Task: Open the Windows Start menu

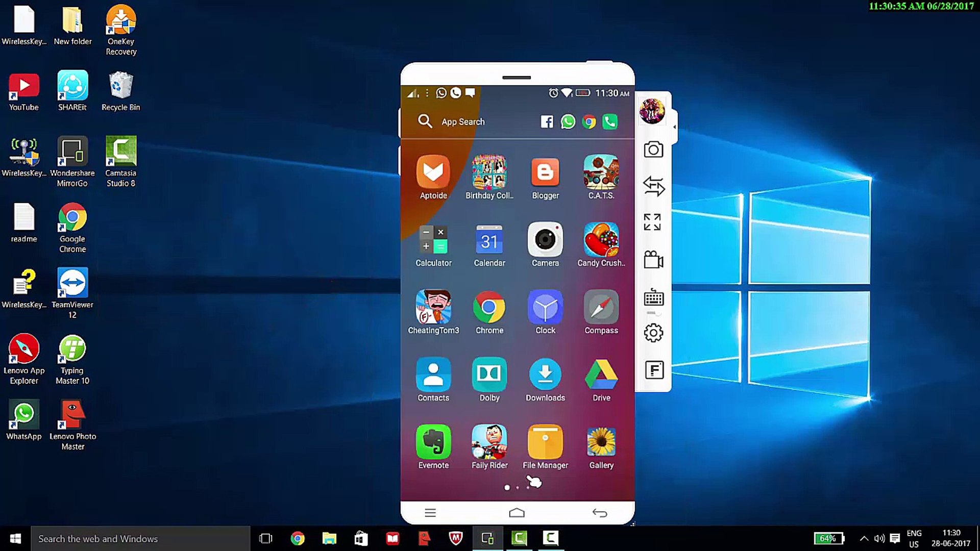Action: pyautogui.click(x=15, y=538)
